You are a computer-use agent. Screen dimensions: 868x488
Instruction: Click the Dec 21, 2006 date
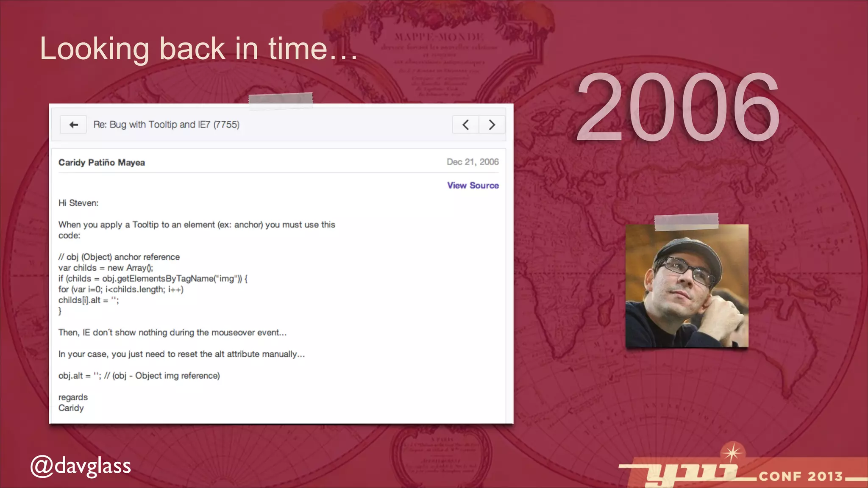[x=472, y=162]
